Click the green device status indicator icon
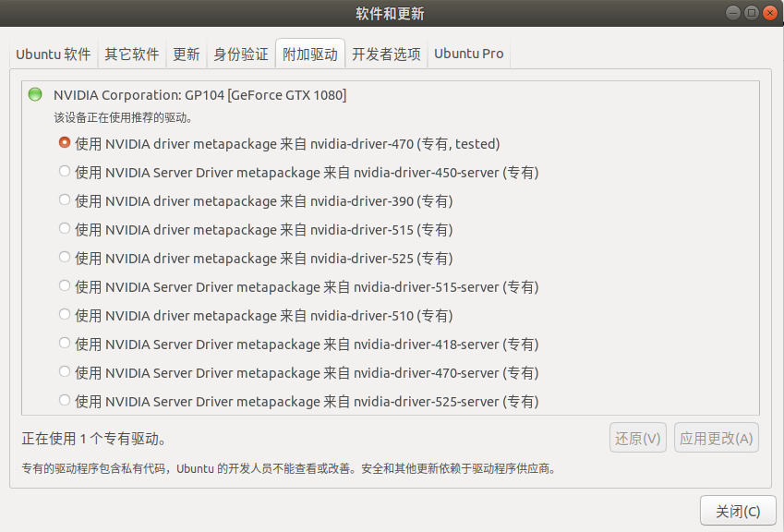This screenshot has height=532, width=784. pyautogui.click(x=35, y=94)
